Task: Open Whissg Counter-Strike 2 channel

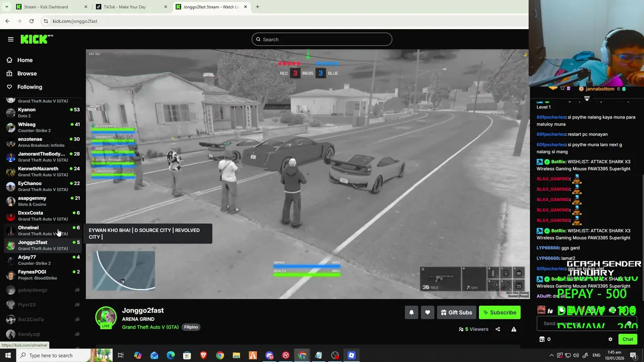Action: [x=43, y=127]
